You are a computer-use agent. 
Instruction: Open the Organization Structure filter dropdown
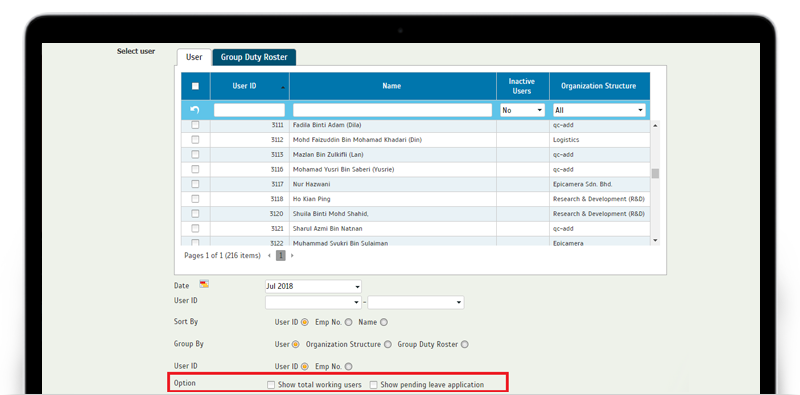pos(599,110)
